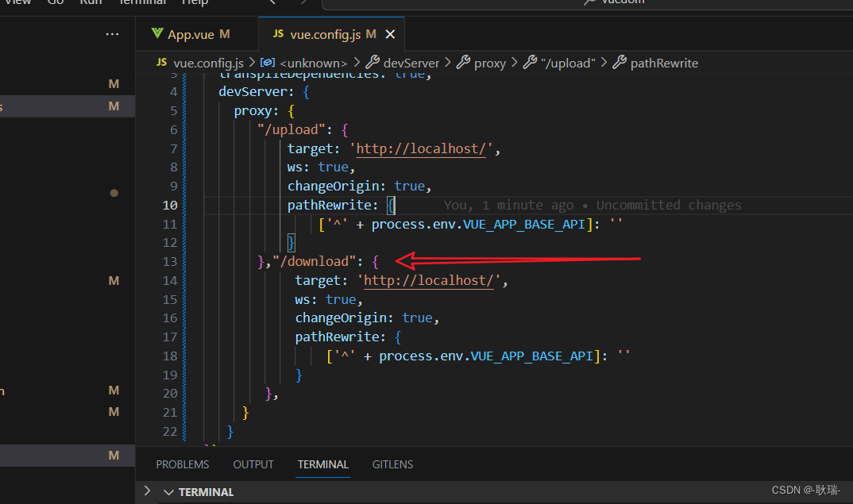853x504 pixels.
Task: Click the back navigation arrow in the title bar
Action: [270, 3]
